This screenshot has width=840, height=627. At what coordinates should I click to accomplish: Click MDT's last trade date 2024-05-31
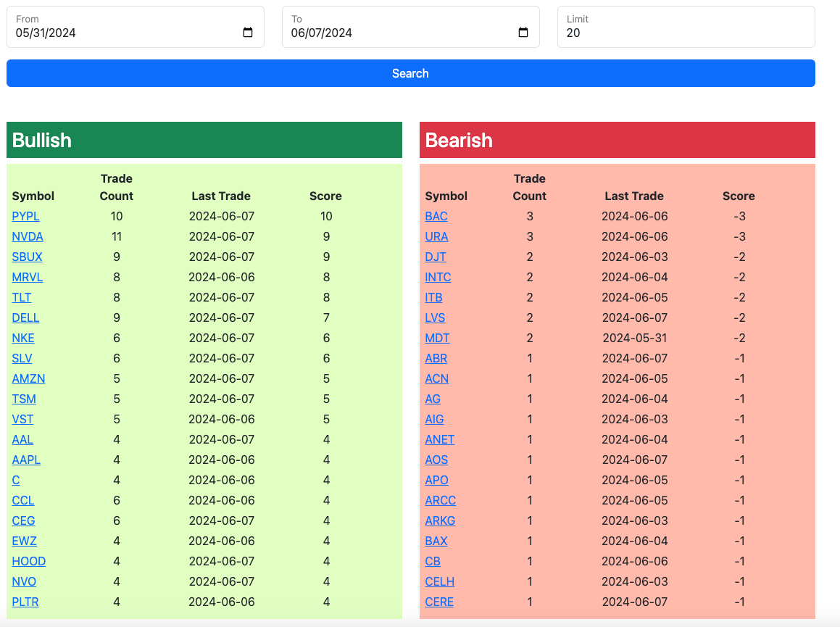coord(635,339)
